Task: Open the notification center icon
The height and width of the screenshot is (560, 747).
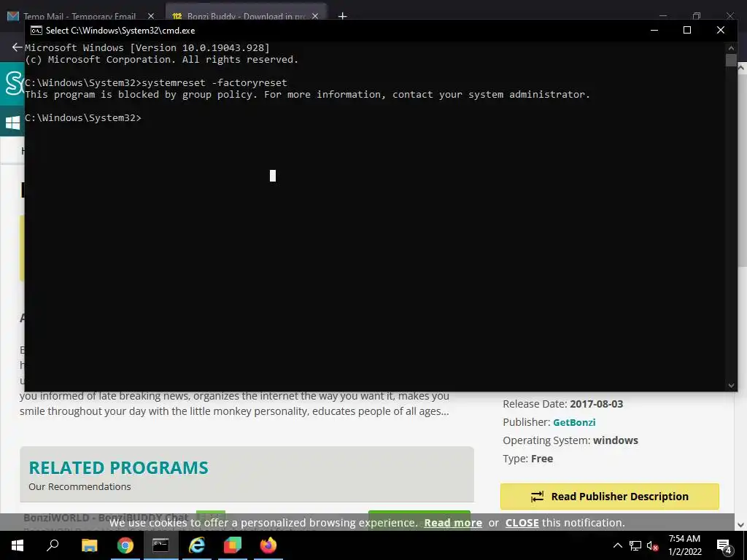Action: click(724, 546)
